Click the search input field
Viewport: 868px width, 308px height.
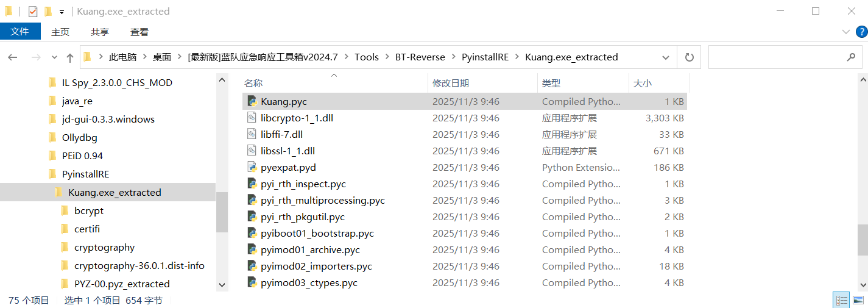tap(777, 57)
